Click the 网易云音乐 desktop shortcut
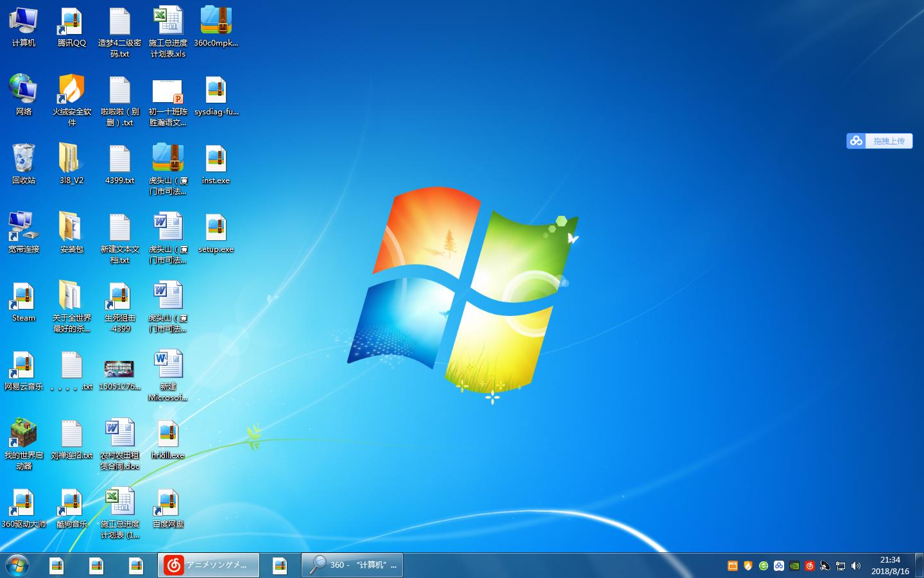This screenshot has height=578, width=924. (24, 366)
